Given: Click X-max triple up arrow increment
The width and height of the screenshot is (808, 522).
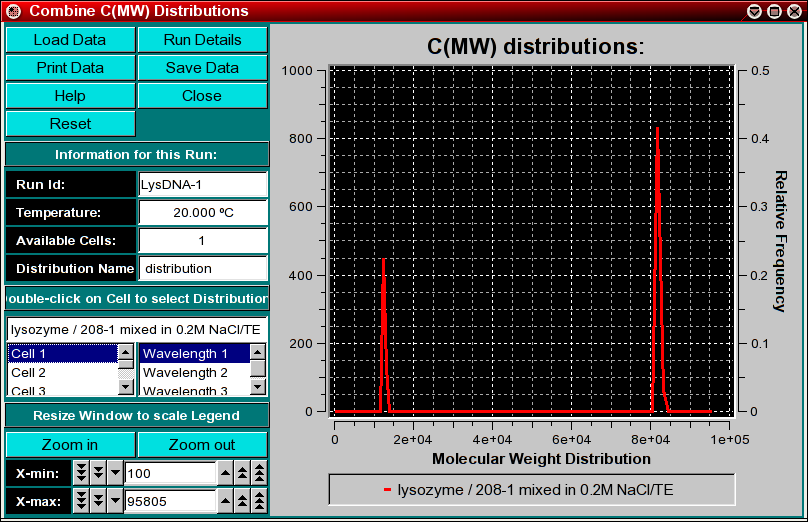Looking at the screenshot, I should coord(259,501).
